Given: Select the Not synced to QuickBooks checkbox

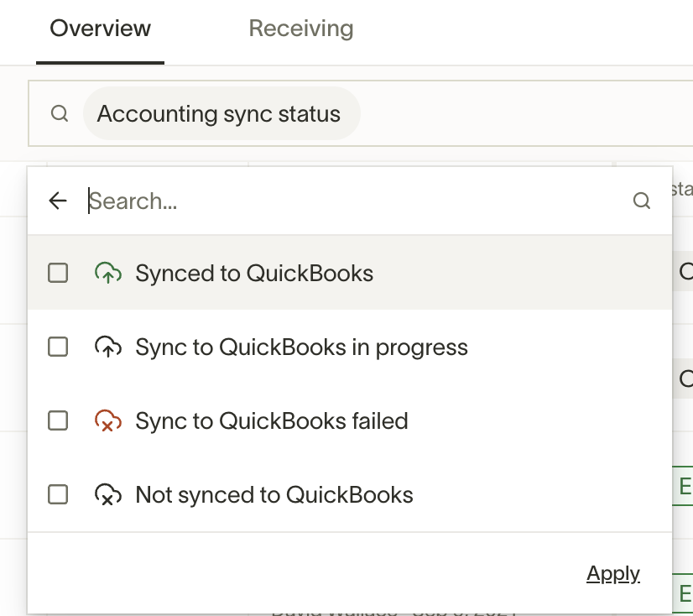Looking at the screenshot, I should point(58,494).
